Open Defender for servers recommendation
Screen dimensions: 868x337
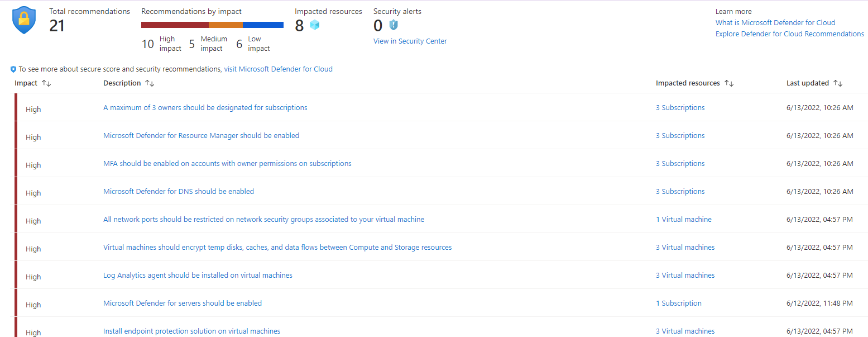tap(183, 303)
